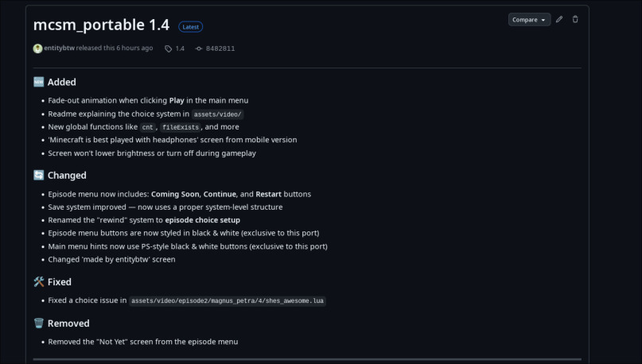Click the wastebasket emoji next to Removed
The height and width of the screenshot is (364, 642).
coord(39,323)
